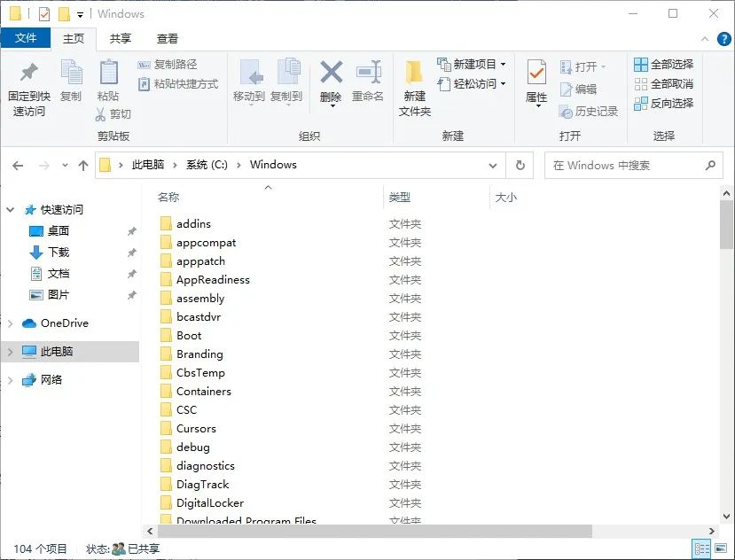The image size is (735, 560).
Task: Click the Properties icon in the title bar
Action: click(44, 14)
